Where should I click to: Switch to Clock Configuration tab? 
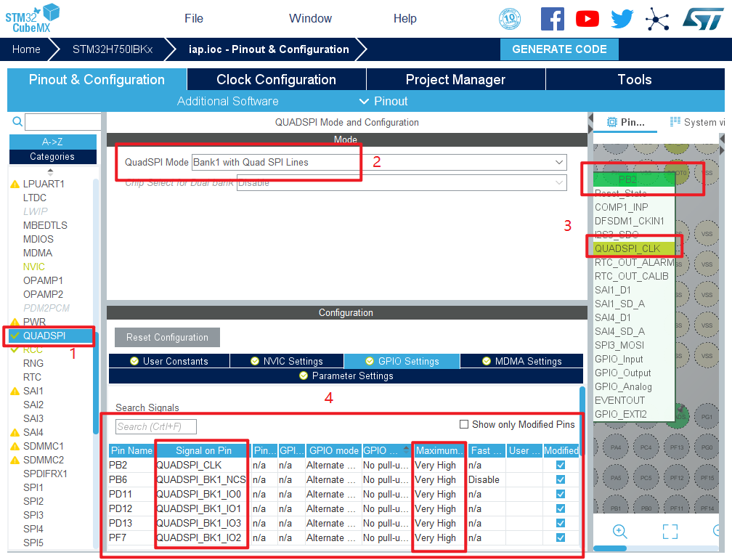pos(276,80)
